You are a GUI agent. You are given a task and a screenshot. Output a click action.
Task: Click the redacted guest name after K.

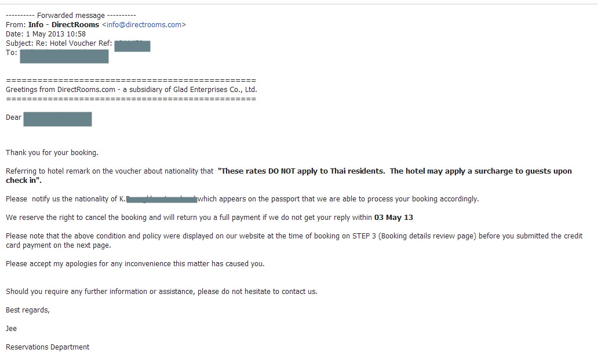[161, 199]
